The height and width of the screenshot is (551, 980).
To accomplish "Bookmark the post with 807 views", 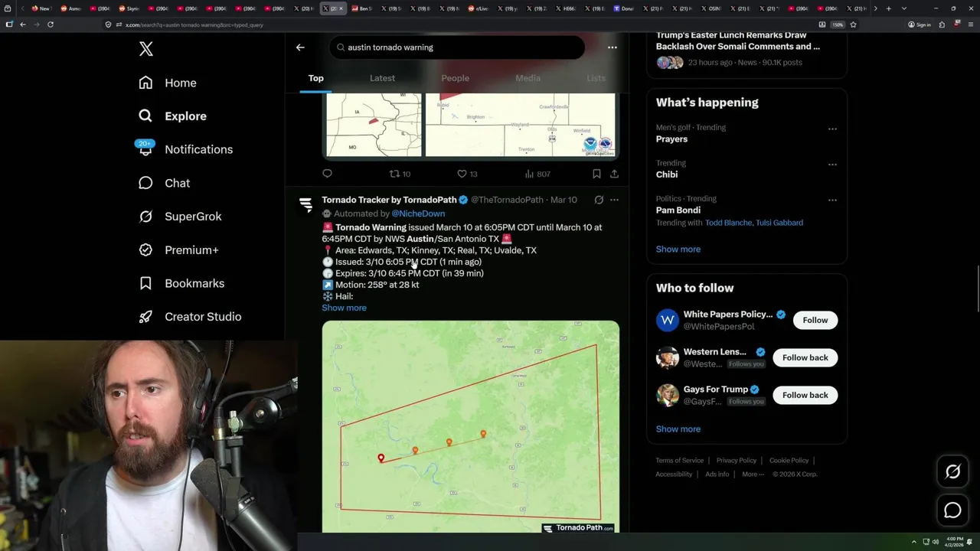I will click(596, 174).
